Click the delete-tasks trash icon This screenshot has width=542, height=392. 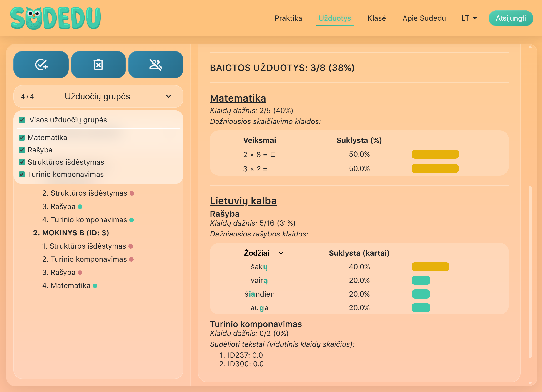click(x=98, y=65)
